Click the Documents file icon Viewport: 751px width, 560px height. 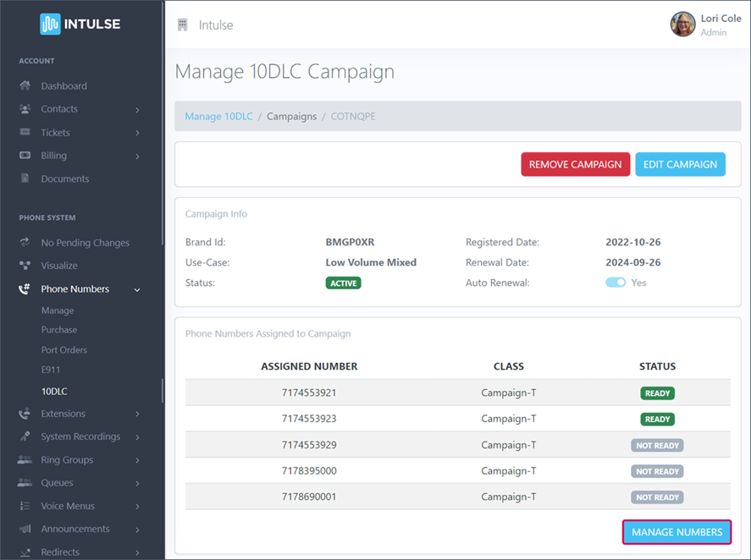(x=25, y=179)
